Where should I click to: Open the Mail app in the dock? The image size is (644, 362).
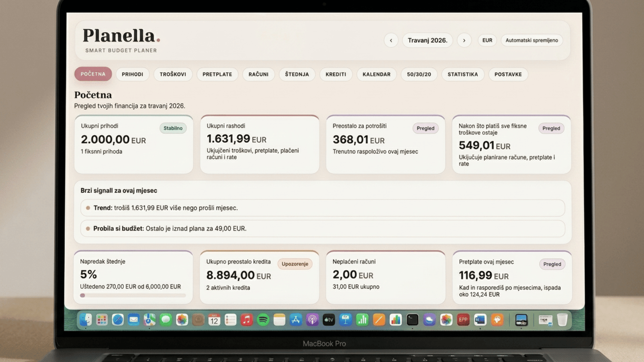(134, 320)
